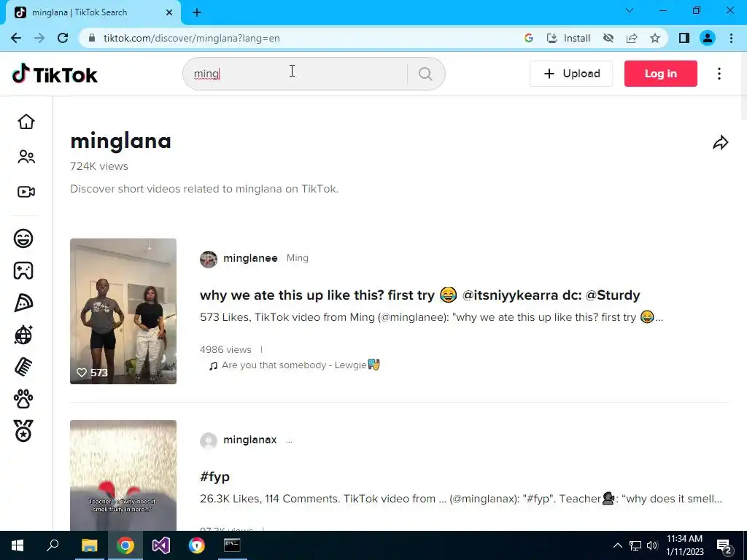The height and width of the screenshot is (560, 747).
Task: Click the share page icon in address bar
Action: (x=632, y=38)
